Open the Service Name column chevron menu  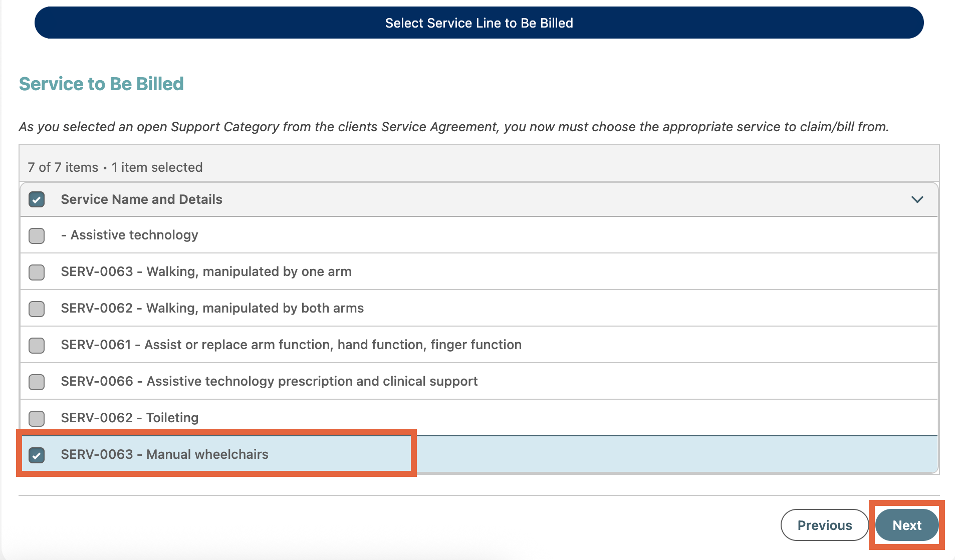[917, 199]
